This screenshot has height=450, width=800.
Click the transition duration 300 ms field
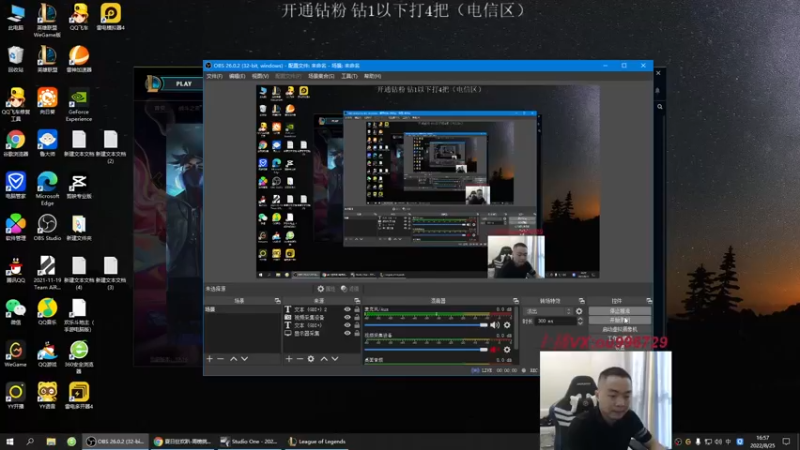point(555,321)
